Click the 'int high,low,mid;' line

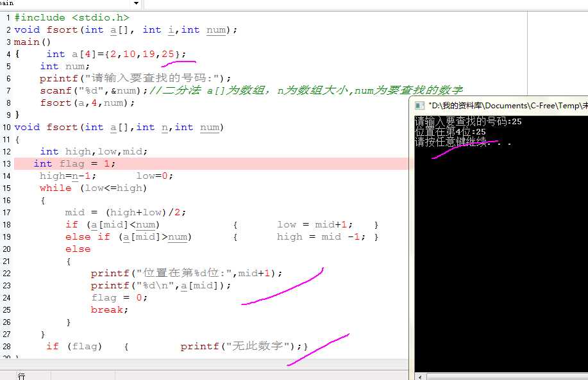pos(94,151)
